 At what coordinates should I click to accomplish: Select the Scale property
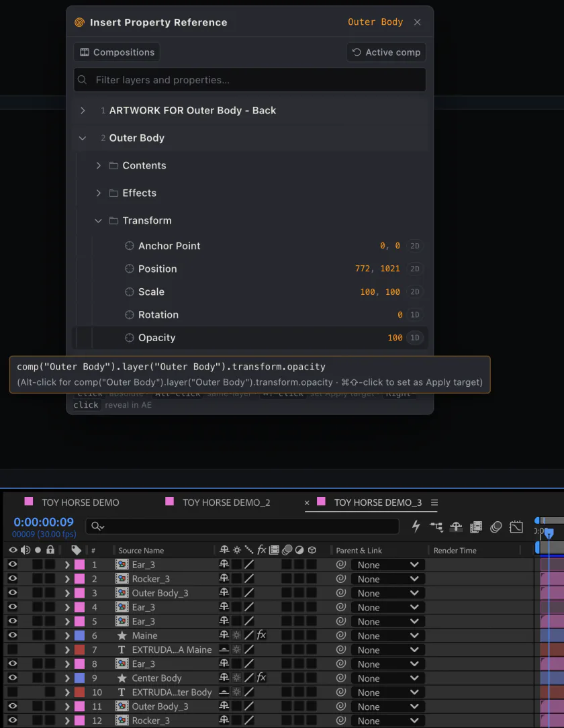pyautogui.click(x=151, y=291)
